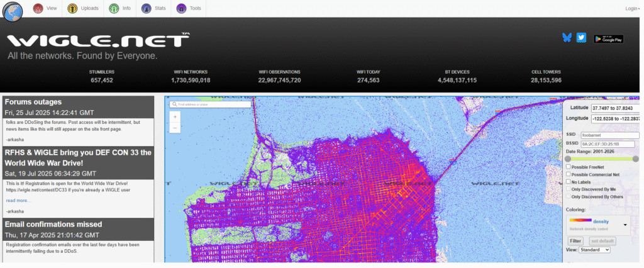Open the View Standard dropdown
Viewport: 644px width, 268px height.
(594, 250)
